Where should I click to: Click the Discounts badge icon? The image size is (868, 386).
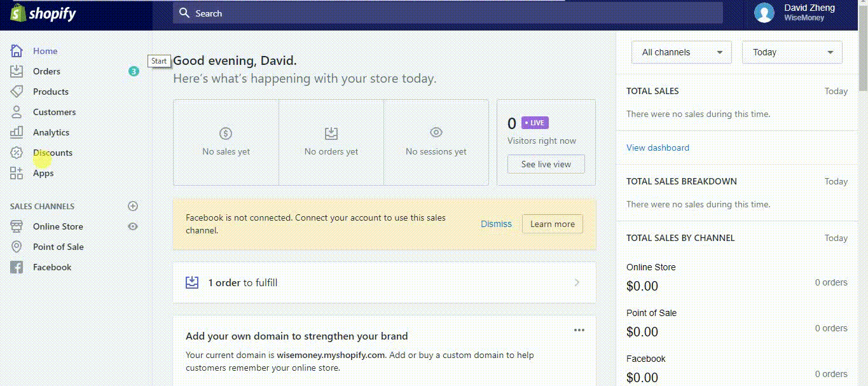coord(17,153)
